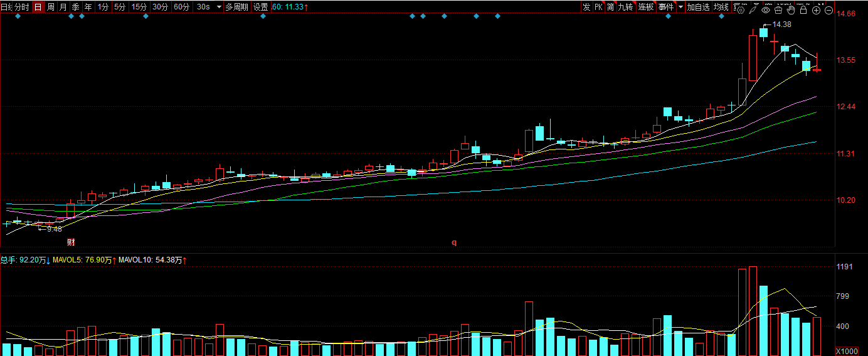Select the 日 daily period tab
Viewport: 868px width, 356px height.
38,7
